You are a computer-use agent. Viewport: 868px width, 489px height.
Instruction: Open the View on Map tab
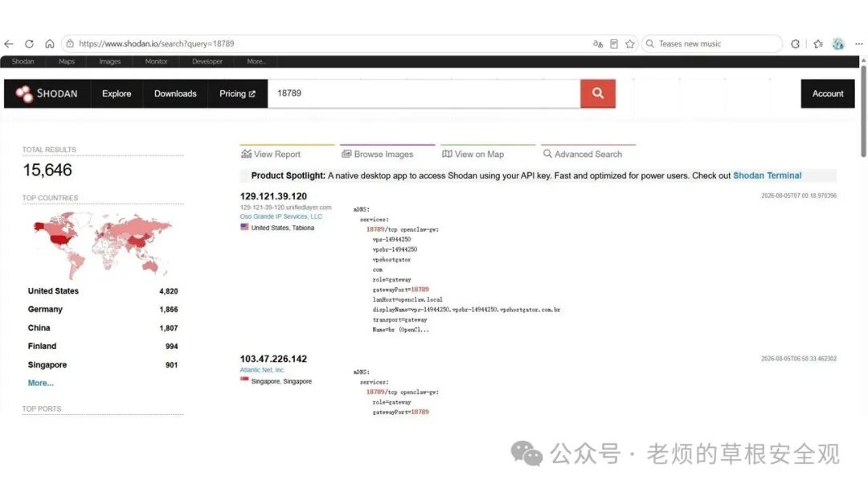(x=473, y=154)
